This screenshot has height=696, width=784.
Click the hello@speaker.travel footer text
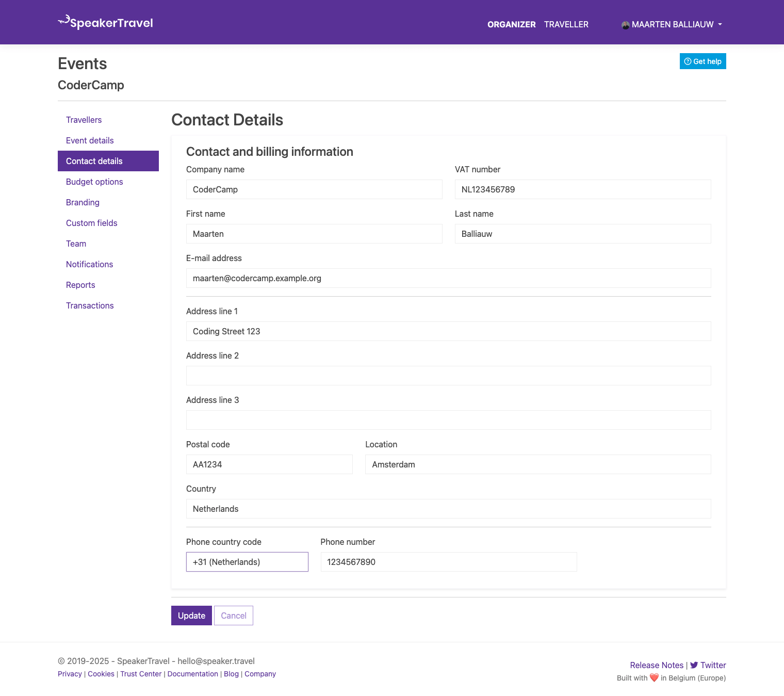click(216, 661)
